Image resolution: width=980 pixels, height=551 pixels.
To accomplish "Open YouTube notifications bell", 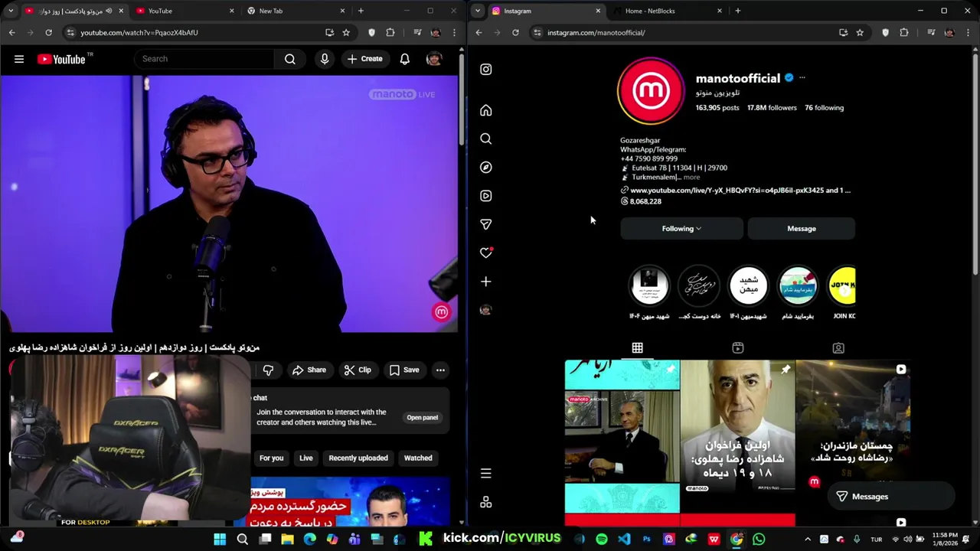I will tap(404, 59).
